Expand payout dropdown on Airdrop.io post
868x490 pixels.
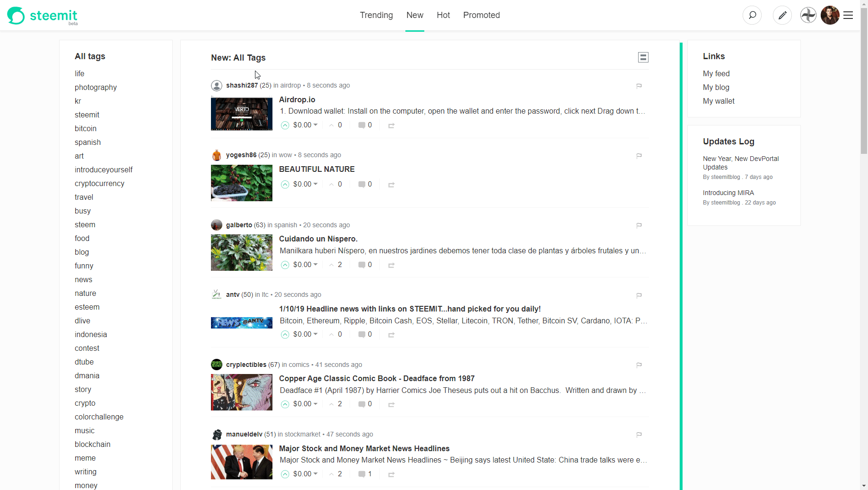click(x=316, y=125)
